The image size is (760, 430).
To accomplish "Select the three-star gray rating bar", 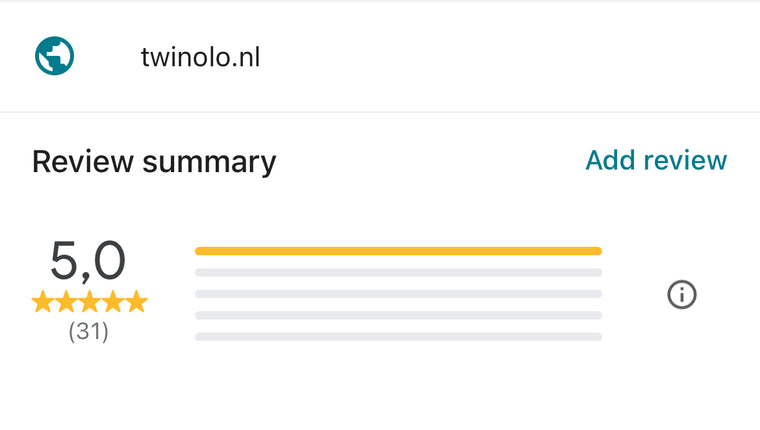I will (x=398, y=294).
